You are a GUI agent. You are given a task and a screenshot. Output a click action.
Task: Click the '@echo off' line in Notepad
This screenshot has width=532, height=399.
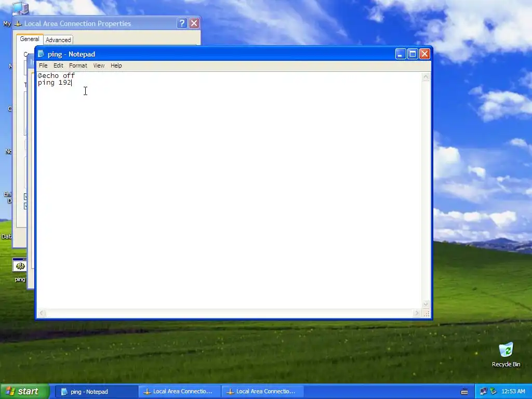click(x=56, y=76)
